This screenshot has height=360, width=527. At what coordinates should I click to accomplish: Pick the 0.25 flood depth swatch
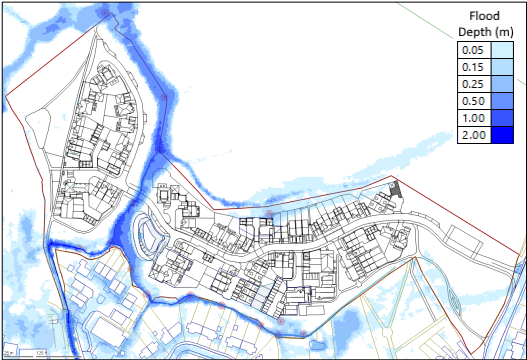coord(502,84)
